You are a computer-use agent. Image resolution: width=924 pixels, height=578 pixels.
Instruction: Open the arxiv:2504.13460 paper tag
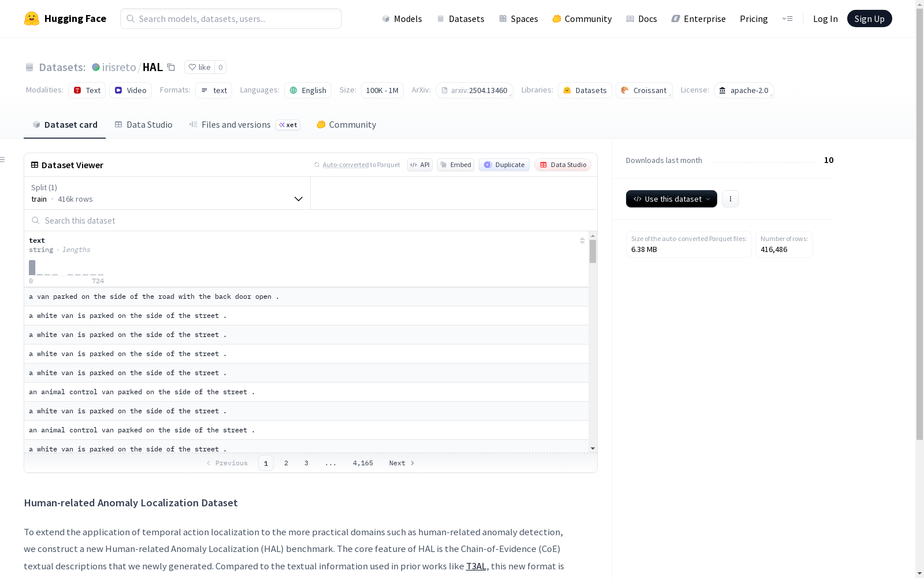pos(474,90)
